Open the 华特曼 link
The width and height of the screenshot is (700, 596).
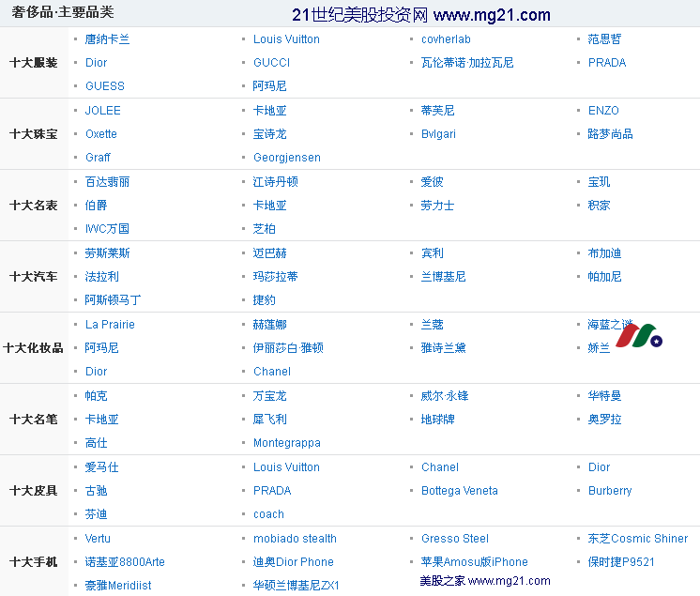[604, 396]
